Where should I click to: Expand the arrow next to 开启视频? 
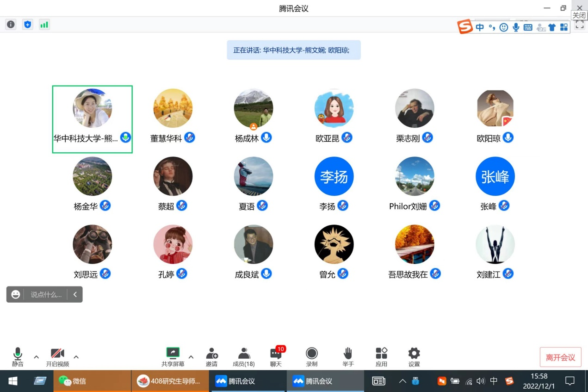point(76,357)
